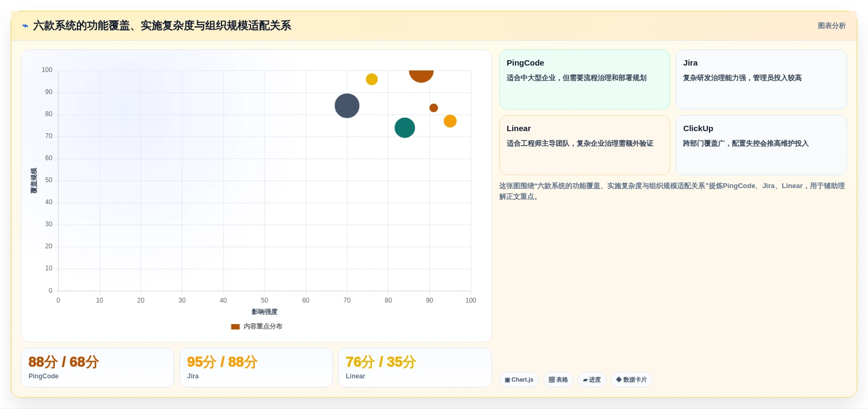This screenshot has height=409, width=868.
Task: Click the blue lightning icon beside title
Action: (x=25, y=26)
